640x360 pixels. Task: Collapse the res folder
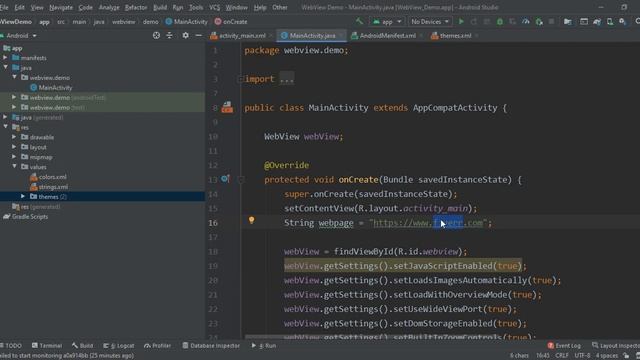5,127
